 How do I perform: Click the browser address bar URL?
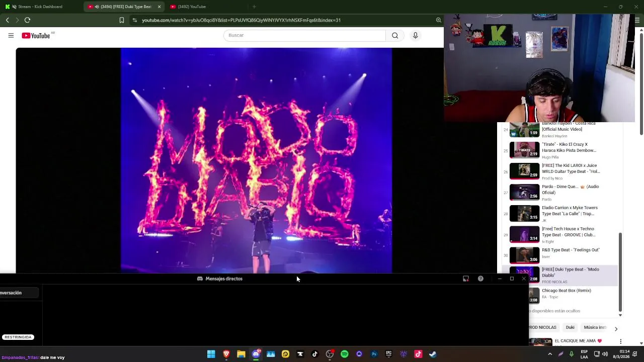[241, 20]
